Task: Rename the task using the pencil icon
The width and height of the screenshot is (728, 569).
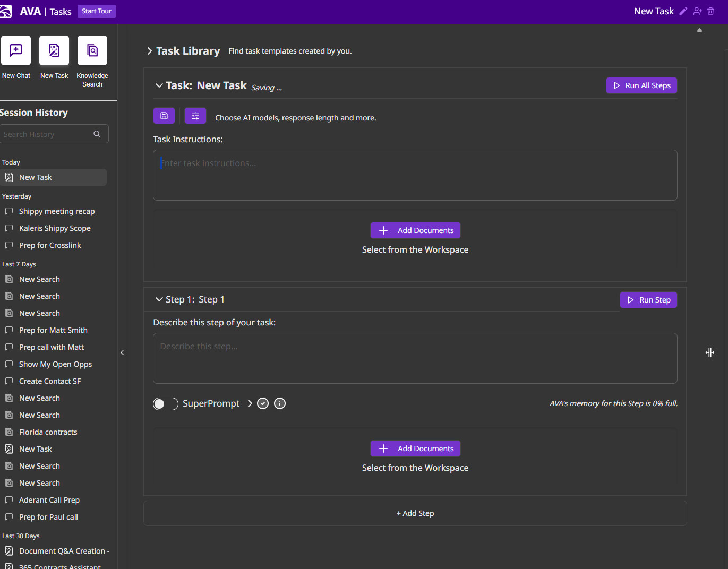Action: coord(683,11)
